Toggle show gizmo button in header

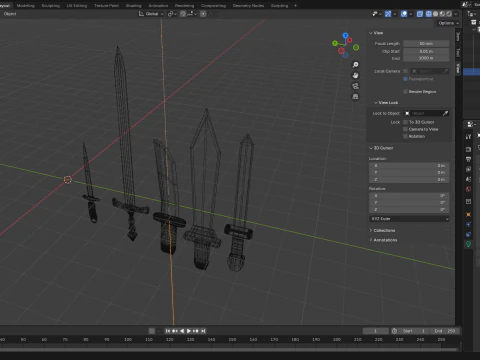(388, 14)
